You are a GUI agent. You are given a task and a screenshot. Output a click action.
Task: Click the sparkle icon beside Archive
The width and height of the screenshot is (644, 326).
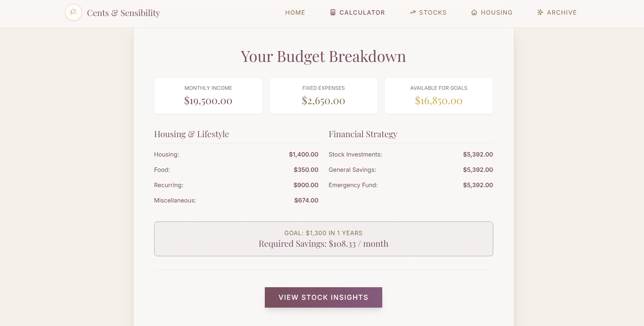(x=540, y=13)
